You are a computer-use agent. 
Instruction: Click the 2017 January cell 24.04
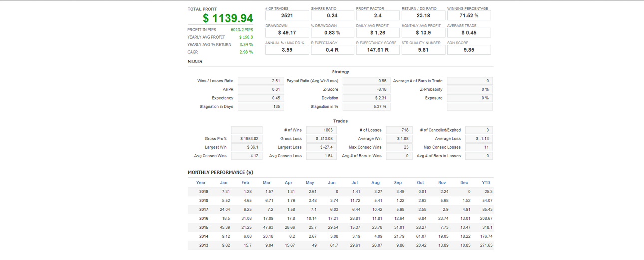(224, 210)
